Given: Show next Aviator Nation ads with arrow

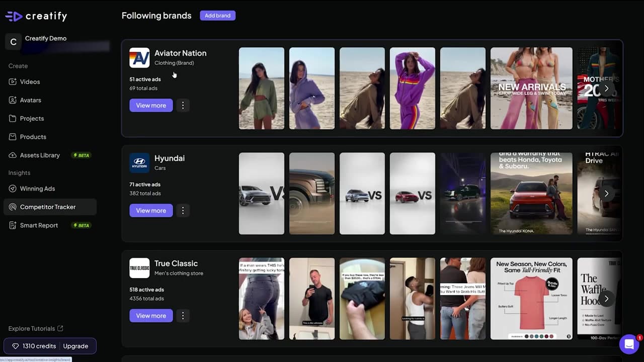Looking at the screenshot, I should [606, 88].
